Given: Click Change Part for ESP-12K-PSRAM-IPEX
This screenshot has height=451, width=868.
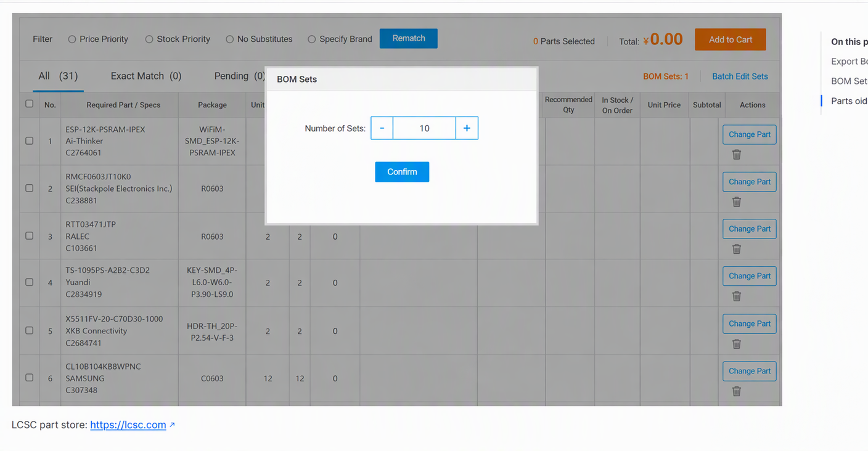Looking at the screenshot, I should pyautogui.click(x=750, y=134).
